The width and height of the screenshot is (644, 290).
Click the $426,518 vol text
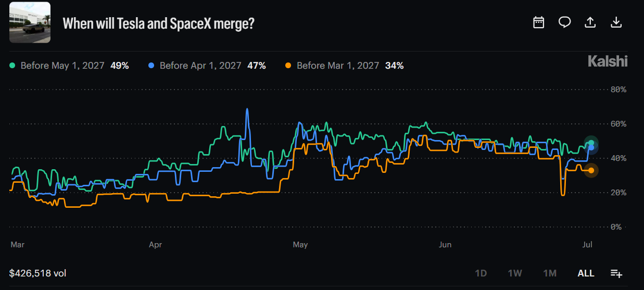coord(38,273)
